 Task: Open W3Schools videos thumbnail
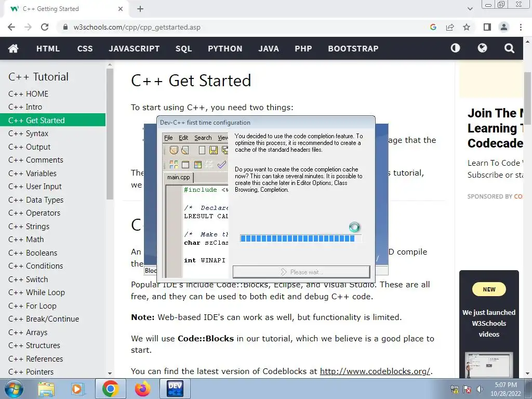pos(489,365)
